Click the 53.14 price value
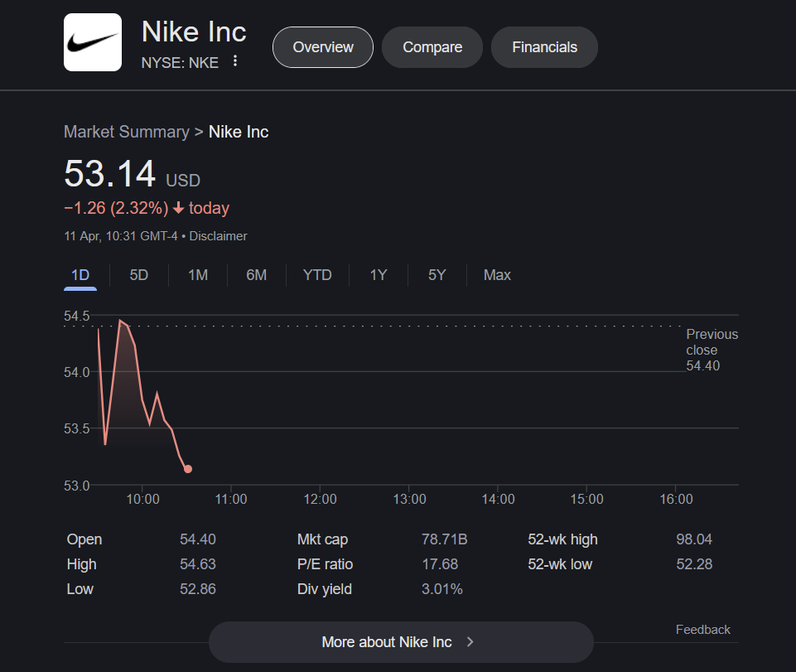 109,174
